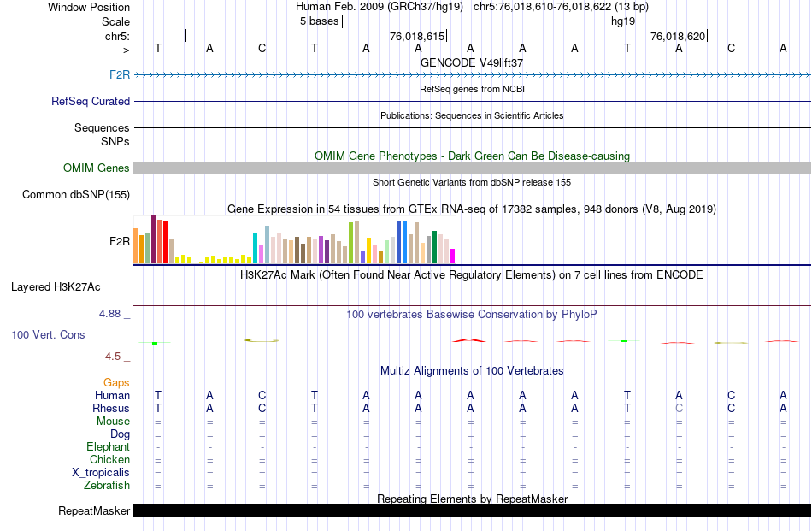Click the chr5:76,018,610-76,018,622 position text

[x=561, y=7]
